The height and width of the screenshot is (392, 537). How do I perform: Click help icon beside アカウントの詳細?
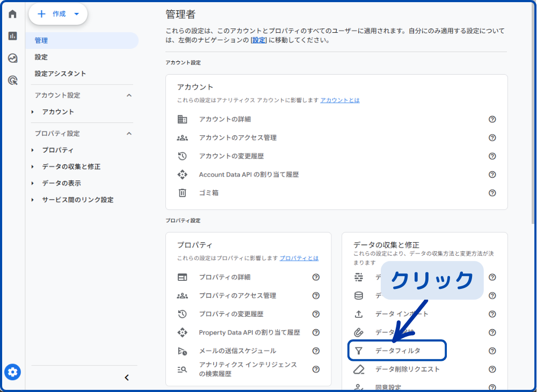click(492, 119)
